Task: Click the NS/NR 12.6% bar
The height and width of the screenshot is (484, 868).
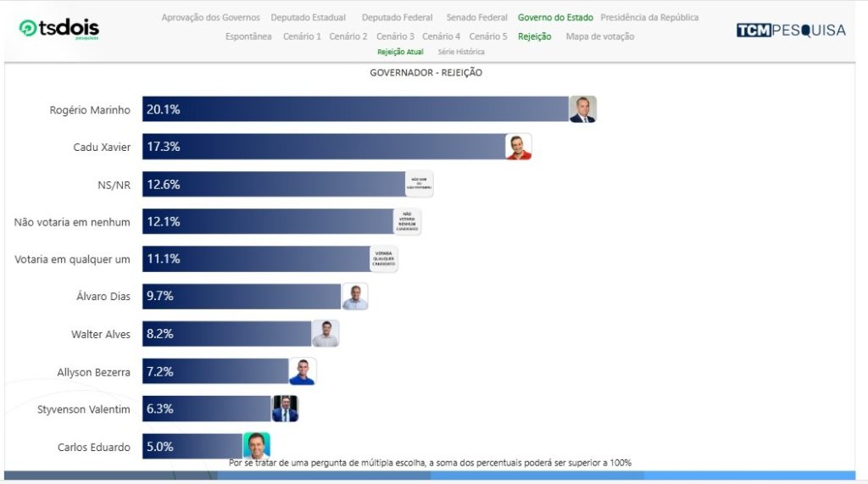Action: click(x=275, y=184)
